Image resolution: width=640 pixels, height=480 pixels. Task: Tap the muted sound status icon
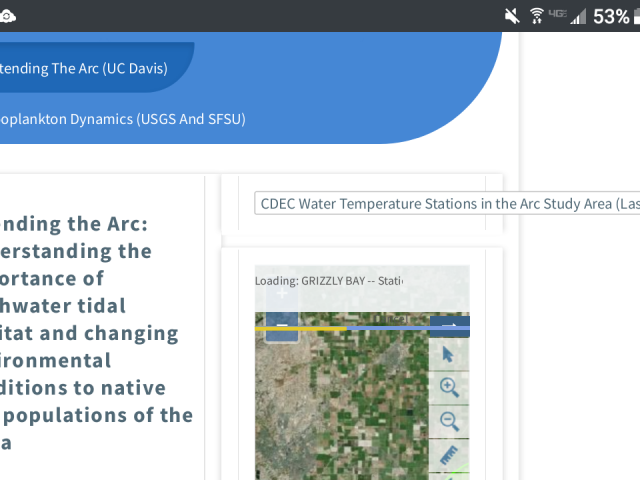pos(512,16)
